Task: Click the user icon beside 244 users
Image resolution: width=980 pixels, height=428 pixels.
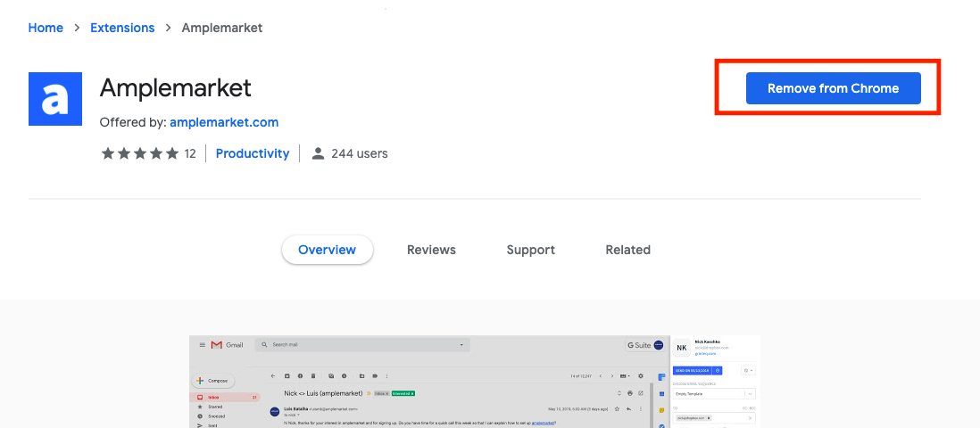Action: [318, 153]
